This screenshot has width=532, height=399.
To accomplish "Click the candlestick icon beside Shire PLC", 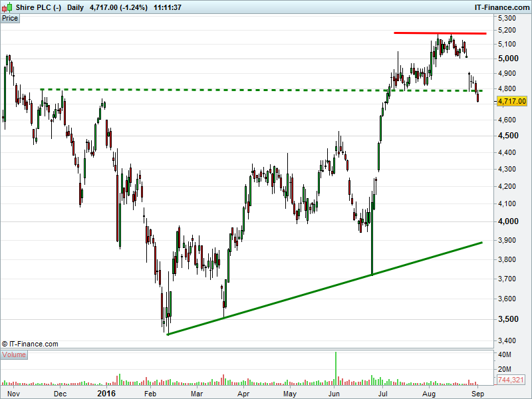I will pyautogui.click(x=7, y=7).
